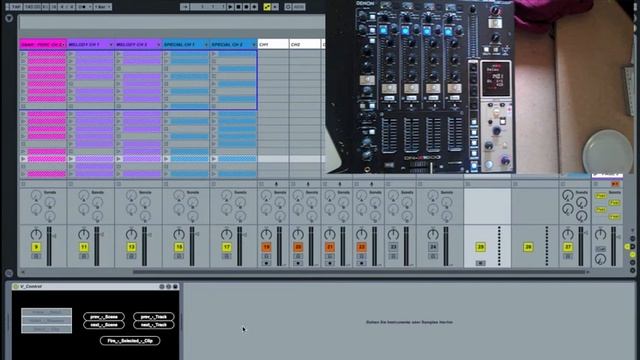Toggle track activator 23

[x=393, y=247]
